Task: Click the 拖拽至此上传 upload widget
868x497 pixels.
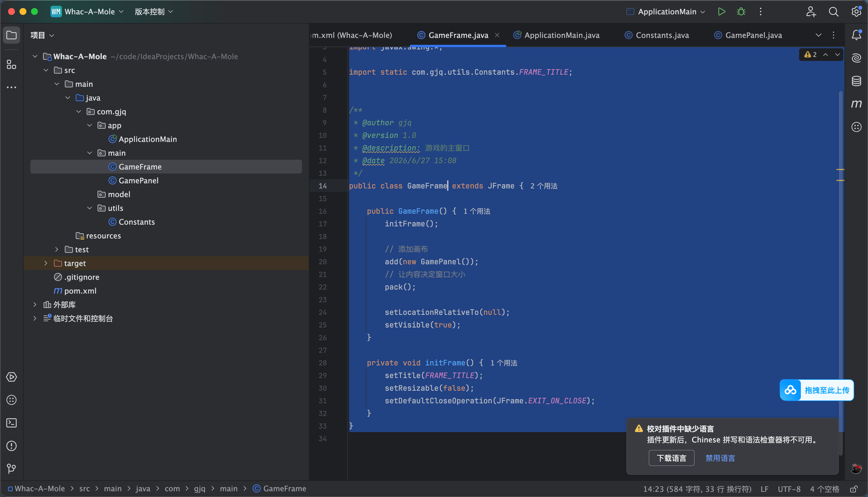Action: click(817, 390)
